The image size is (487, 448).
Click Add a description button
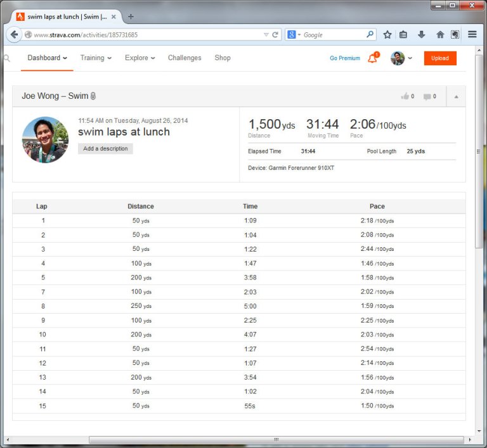click(x=105, y=148)
